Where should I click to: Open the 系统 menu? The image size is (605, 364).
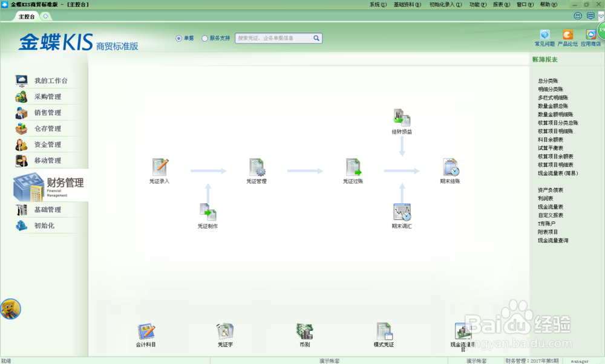coord(378,5)
